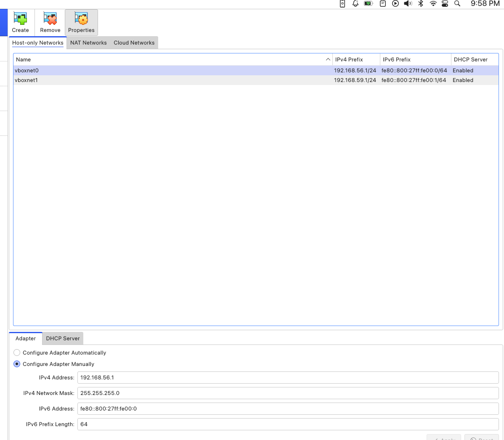Screen dimensions: 504x440
Task: Open Control Center in the menu bar
Action: (x=445, y=4)
